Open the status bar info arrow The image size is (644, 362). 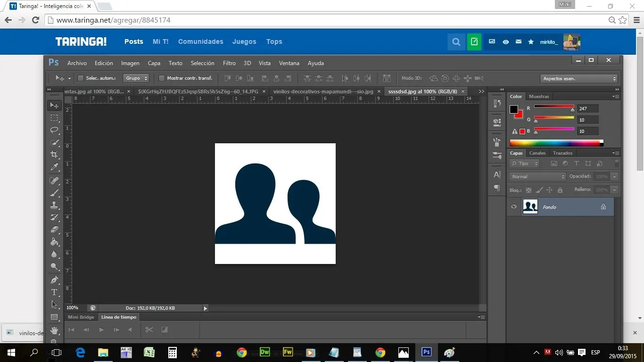pyautogui.click(x=205, y=308)
